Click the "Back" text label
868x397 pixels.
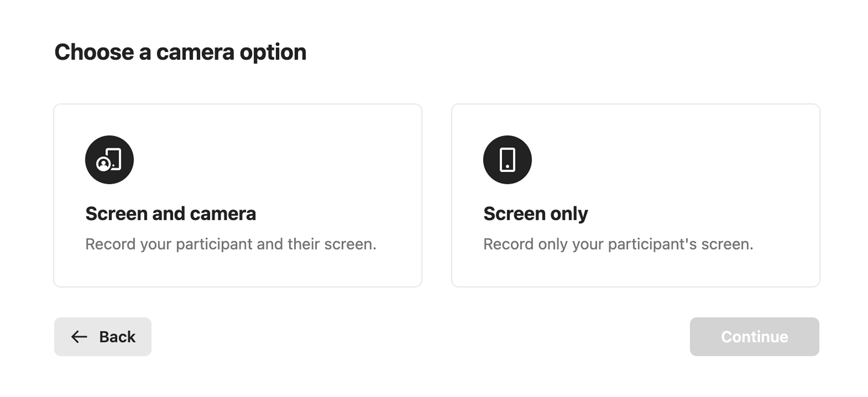(117, 337)
